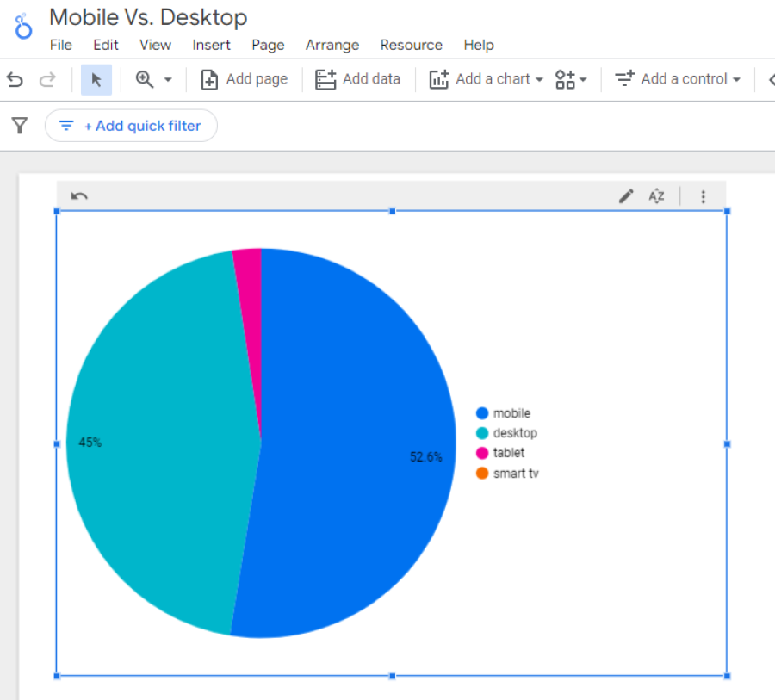This screenshot has height=700, width=775.
Task: Click Add quick filter button
Action: click(x=131, y=126)
